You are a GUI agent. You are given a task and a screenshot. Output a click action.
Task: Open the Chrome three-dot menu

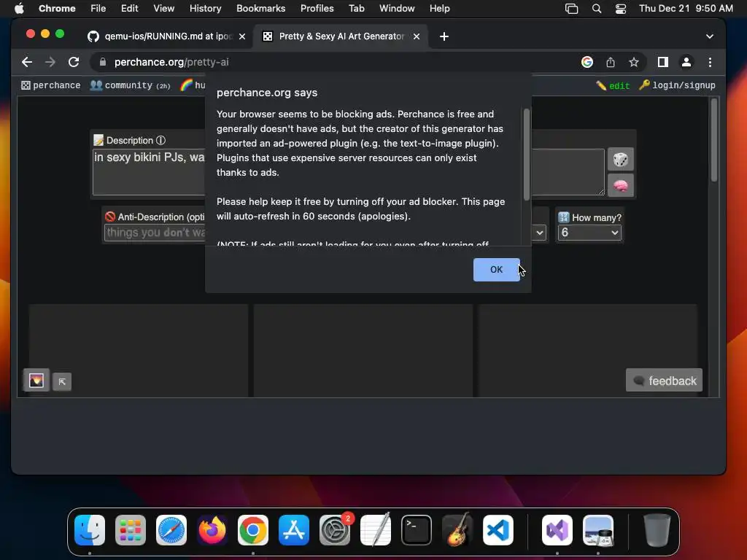(x=710, y=62)
